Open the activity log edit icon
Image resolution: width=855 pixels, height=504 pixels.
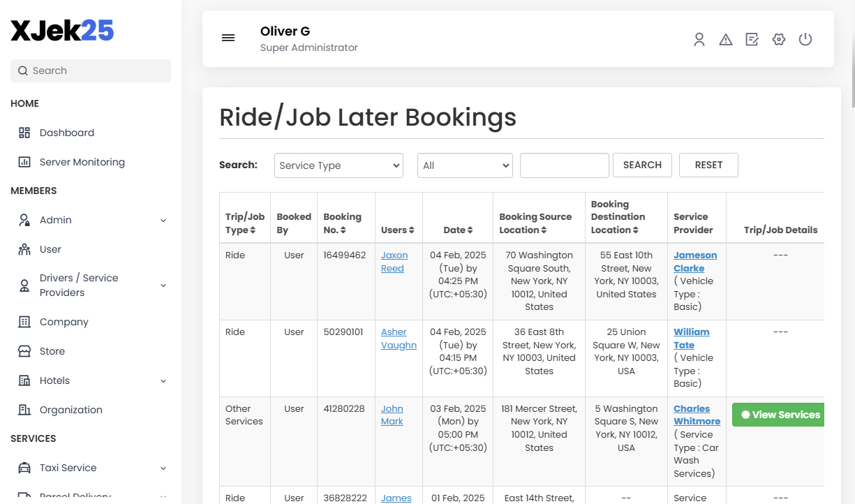[752, 39]
